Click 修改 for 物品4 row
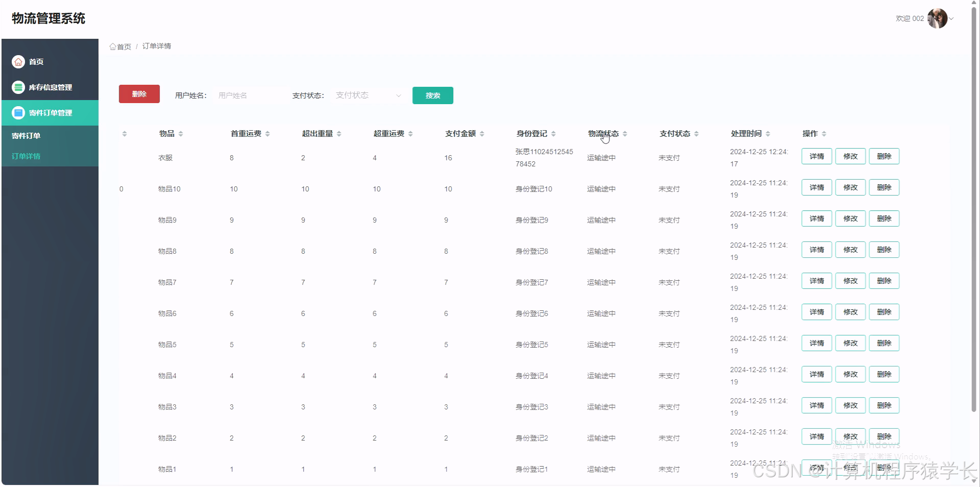Image resolution: width=980 pixels, height=487 pixels. (850, 374)
